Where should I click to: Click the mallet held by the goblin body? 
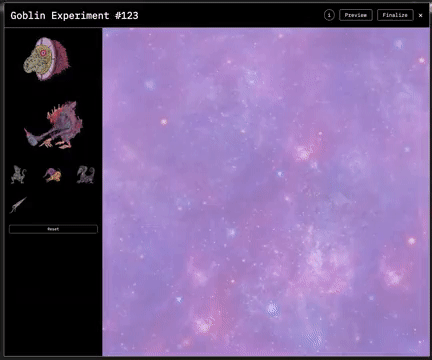tap(31, 139)
